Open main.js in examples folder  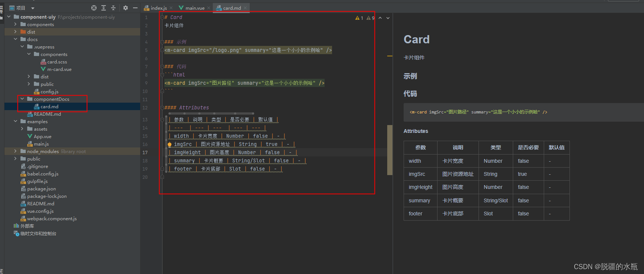(41, 144)
